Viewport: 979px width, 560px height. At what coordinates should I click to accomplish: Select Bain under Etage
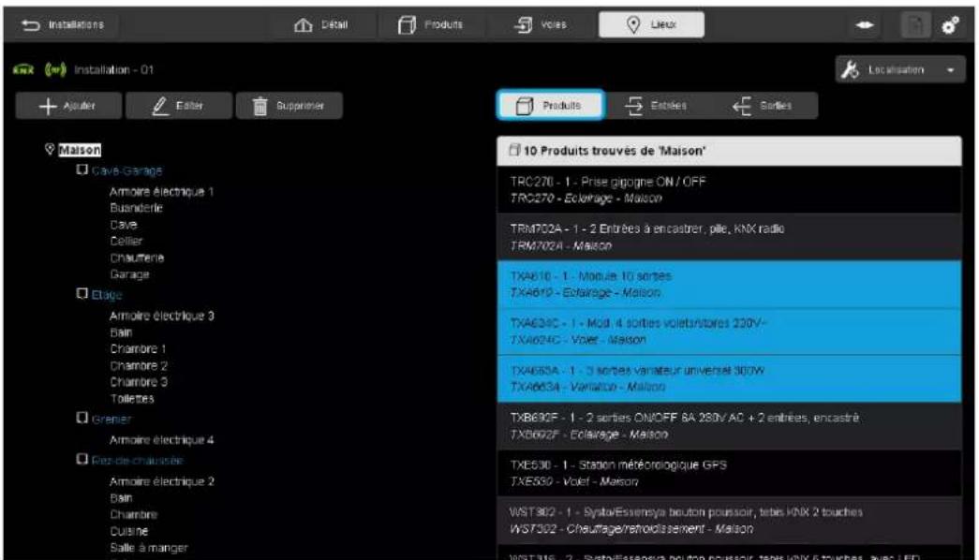(x=121, y=332)
